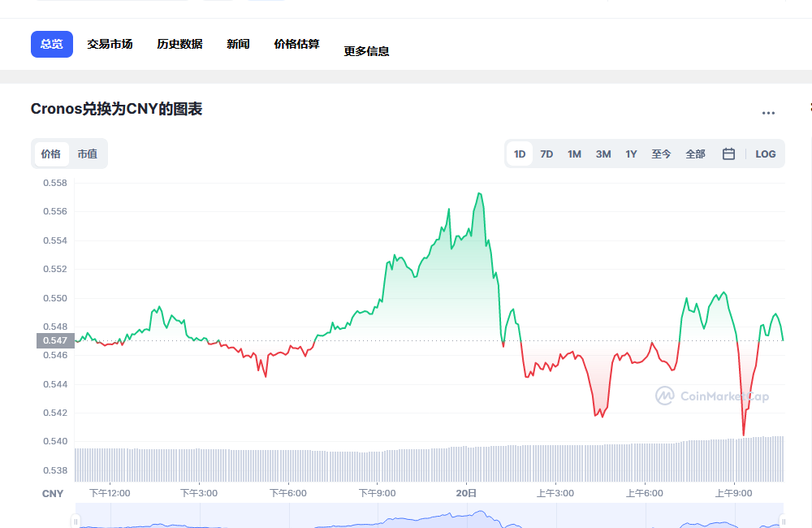Go to the 历史数据 tab
Viewport: 812px width, 528px height.
click(x=179, y=44)
